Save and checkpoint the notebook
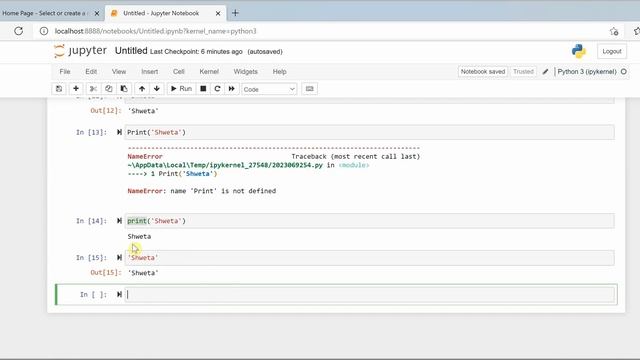The width and height of the screenshot is (640, 360). 59,89
